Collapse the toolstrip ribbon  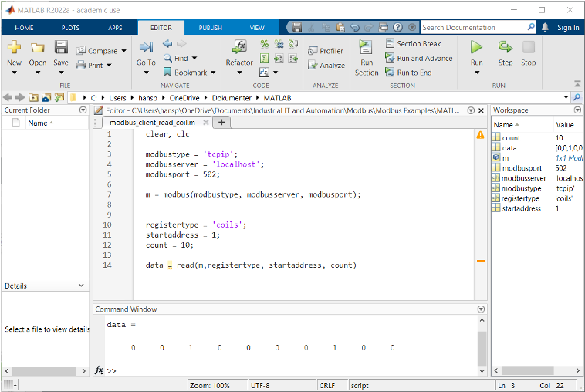[577, 83]
